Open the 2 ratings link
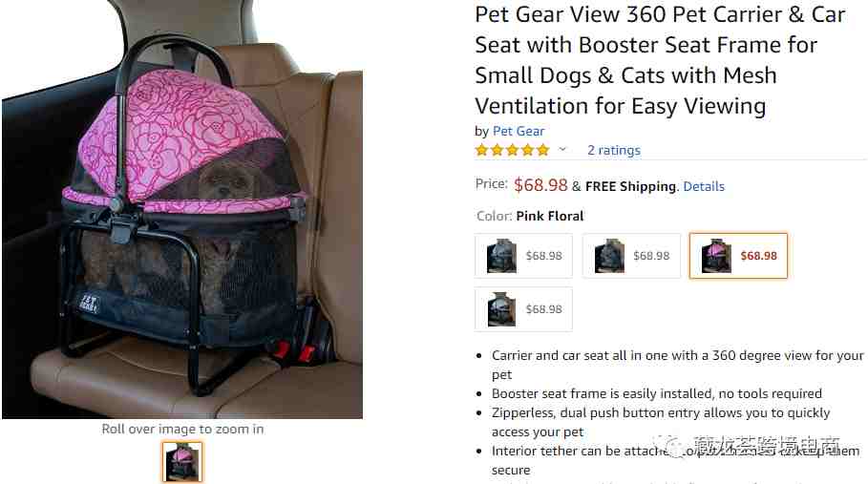The height and width of the screenshot is (484, 868). 613,150
